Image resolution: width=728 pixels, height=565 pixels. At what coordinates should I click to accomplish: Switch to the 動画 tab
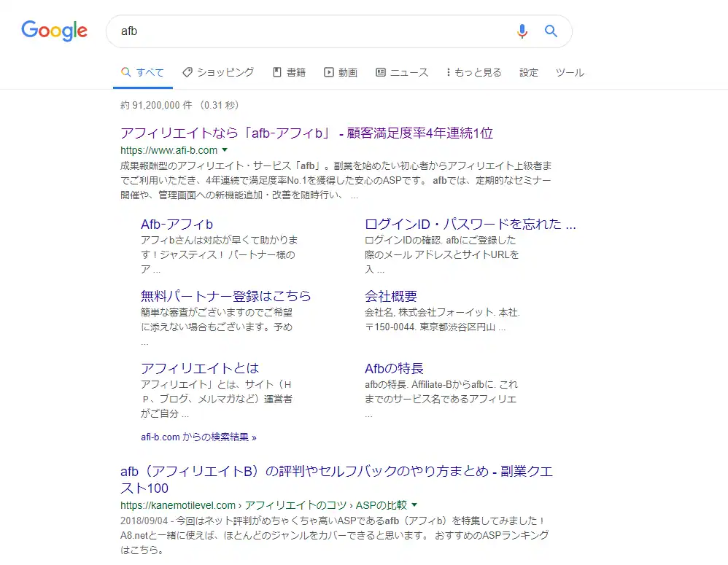pos(341,72)
